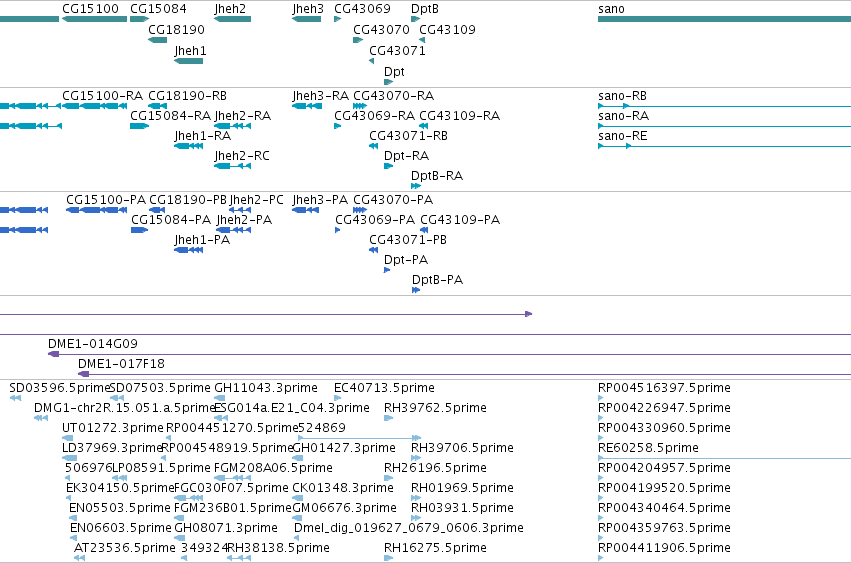851x563 pixels.
Task: Select the sano-RB transcript
Action: pos(725,106)
